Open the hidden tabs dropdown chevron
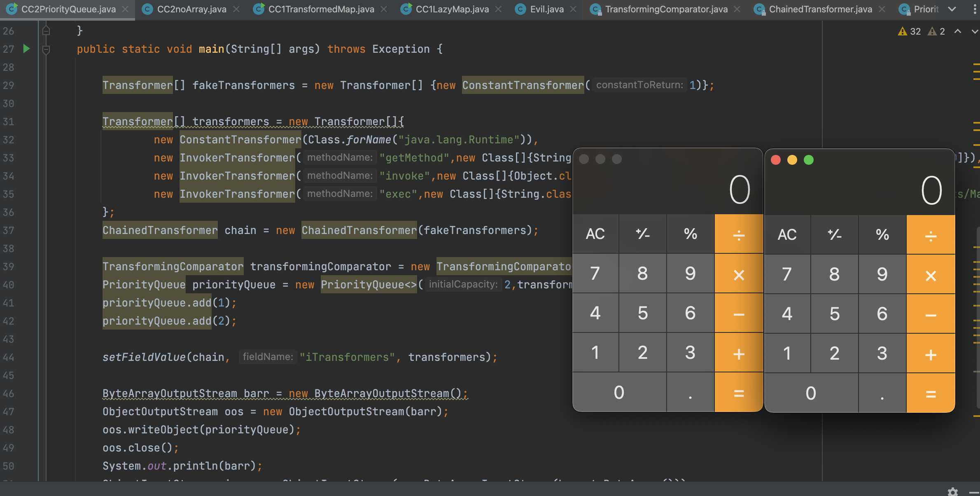The image size is (980, 496). click(x=952, y=9)
